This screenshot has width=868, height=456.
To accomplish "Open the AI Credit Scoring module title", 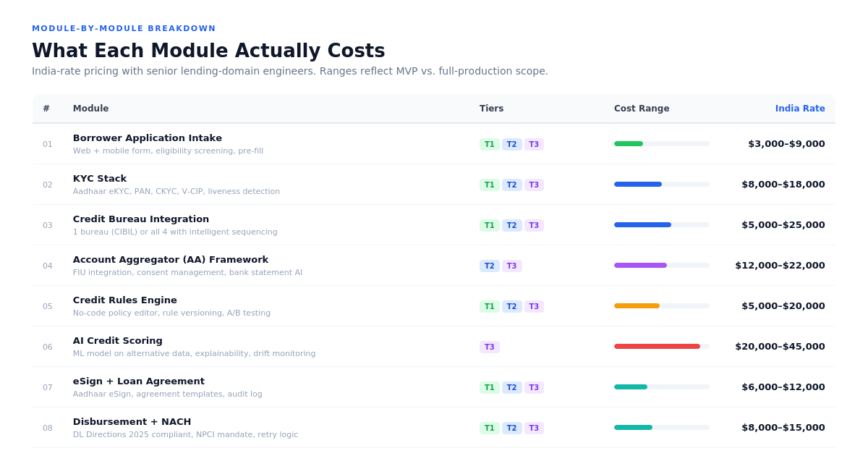I will 118,341.
